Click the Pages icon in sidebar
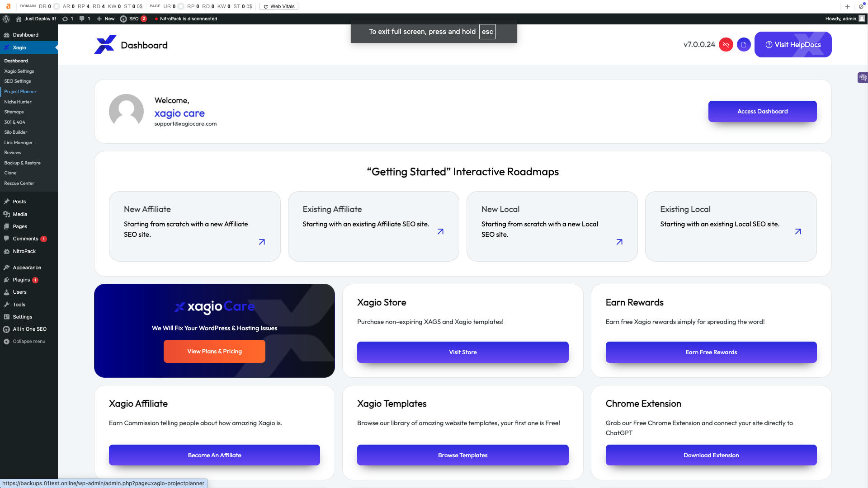868x488 pixels. coord(7,226)
